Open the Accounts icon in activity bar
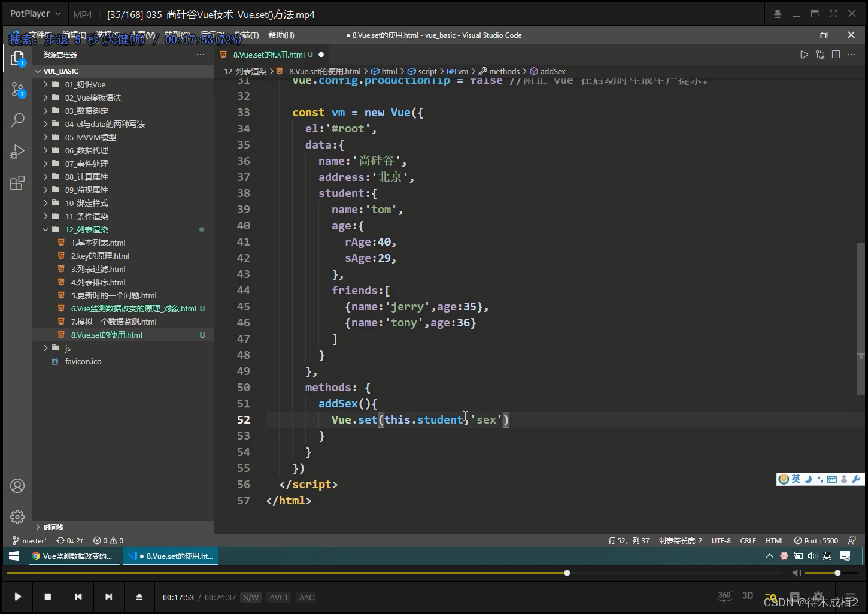The height and width of the screenshot is (614, 868). [x=17, y=486]
